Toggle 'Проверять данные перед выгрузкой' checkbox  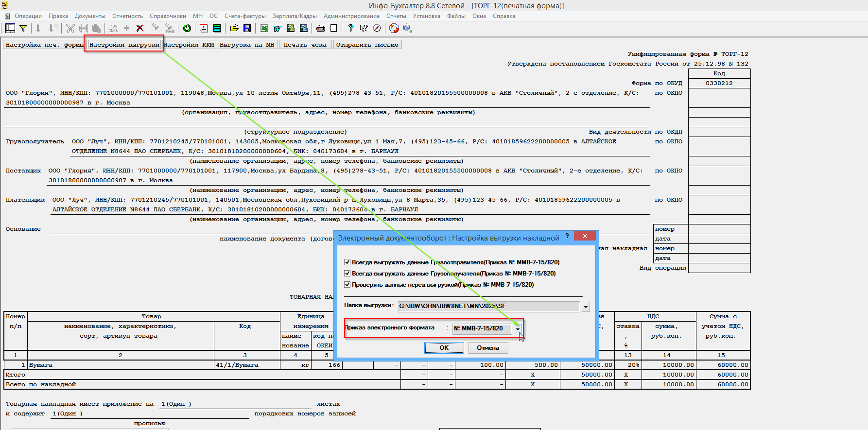coord(347,285)
